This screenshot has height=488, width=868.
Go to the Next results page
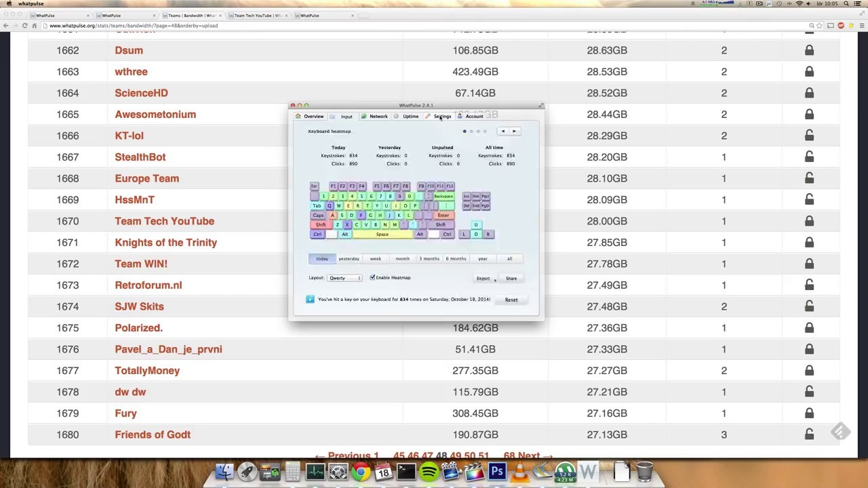tap(535, 456)
